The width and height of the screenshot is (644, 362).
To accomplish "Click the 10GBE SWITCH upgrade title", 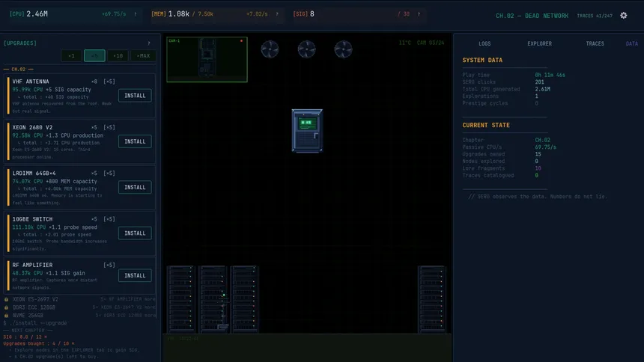I will 32,220.
